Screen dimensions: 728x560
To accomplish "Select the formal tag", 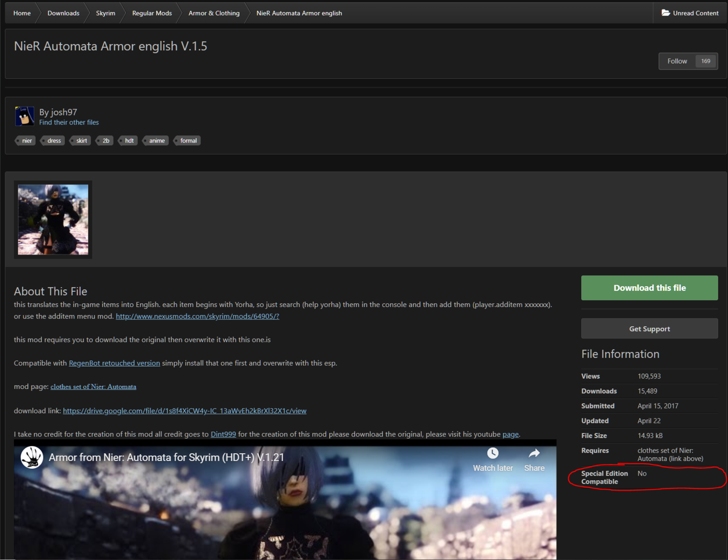I will [x=187, y=141].
